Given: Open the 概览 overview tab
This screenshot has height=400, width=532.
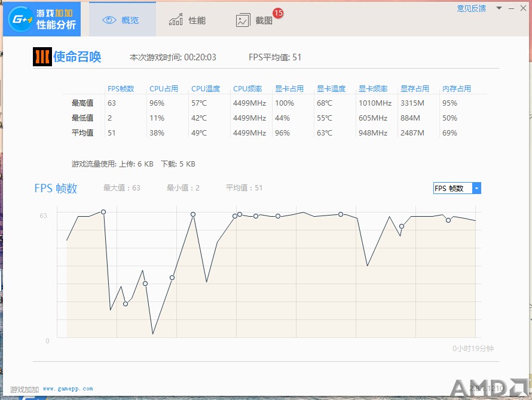Looking at the screenshot, I should [123, 20].
